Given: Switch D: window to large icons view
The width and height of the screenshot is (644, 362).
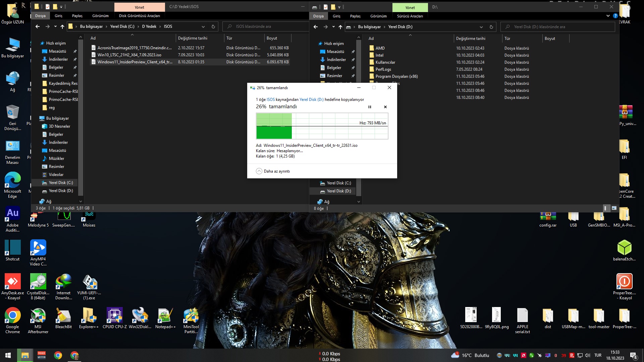Looking at the screenshot, I should [614, 208].
